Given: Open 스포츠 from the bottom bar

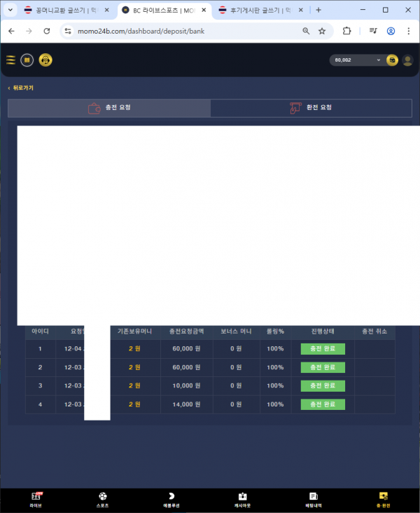Looking at the screenshot, I should pos(103,500).
